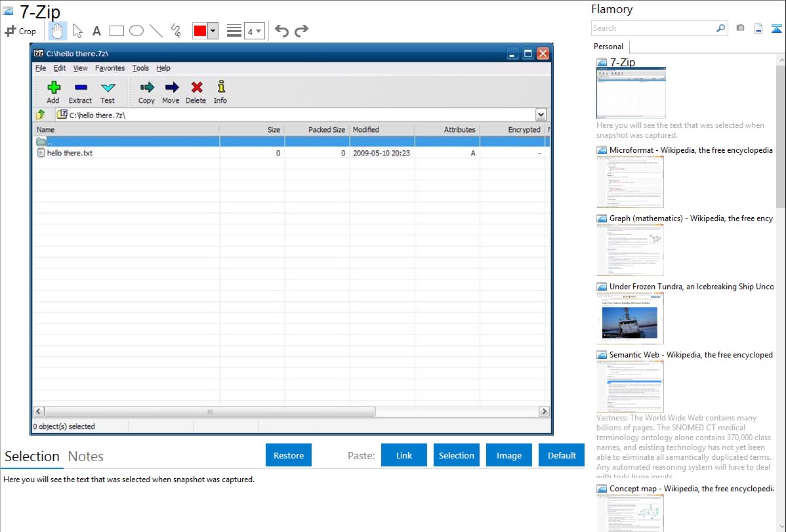Screen dimensions: 786x532
Task: Click the Test toolbar button
Action: [x=108, y=92]
